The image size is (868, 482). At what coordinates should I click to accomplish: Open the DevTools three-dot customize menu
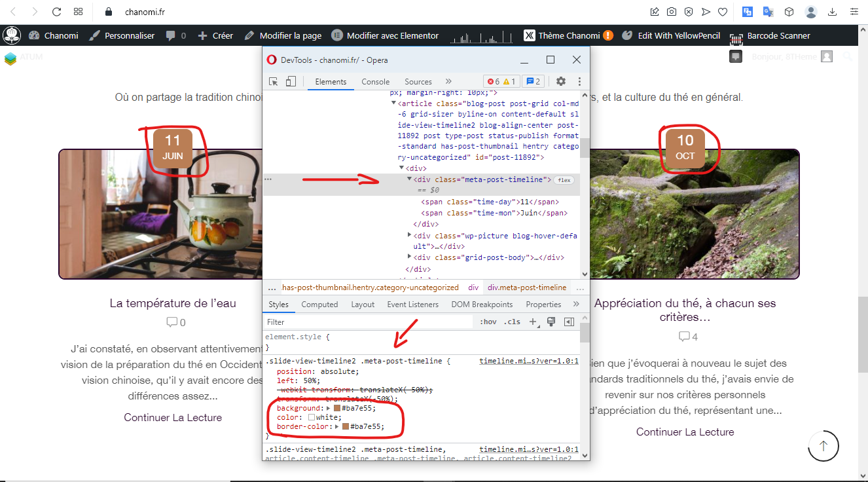click(x=579, y=81)
